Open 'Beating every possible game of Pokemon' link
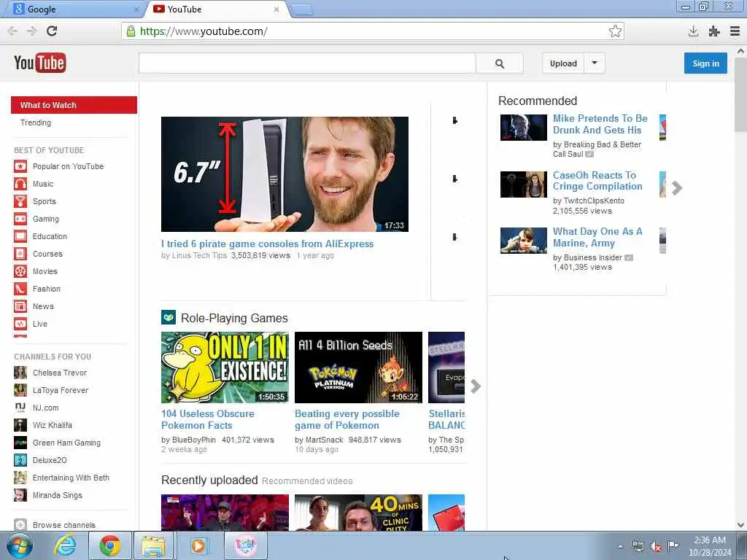 point(347,419)
